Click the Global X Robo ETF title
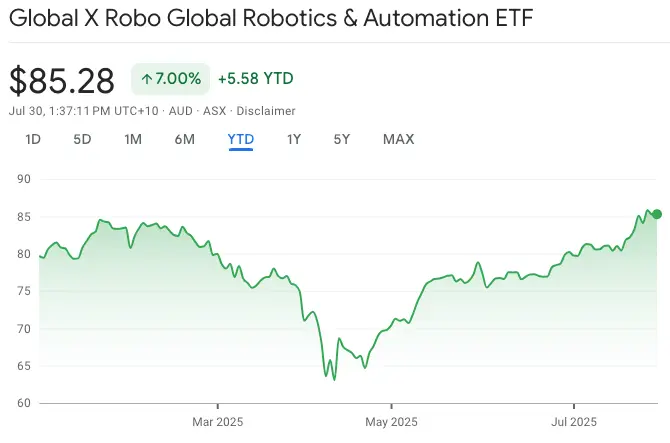This screenshot has width=670, height=443. click(272, 19)
